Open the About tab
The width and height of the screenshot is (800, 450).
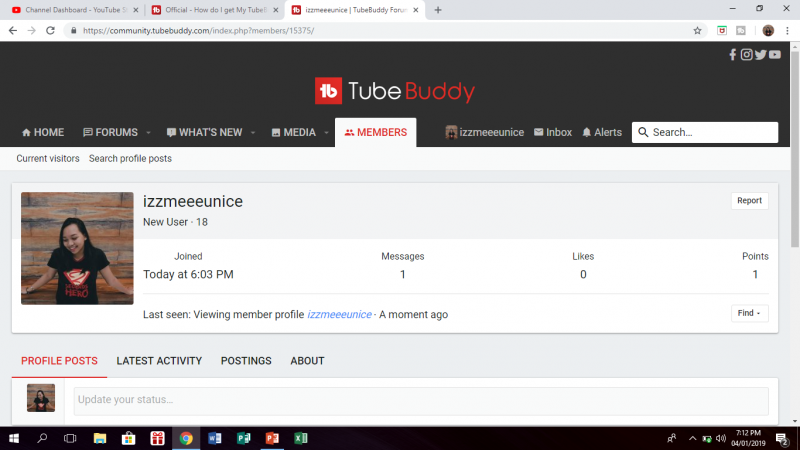[x=307, y=361]
